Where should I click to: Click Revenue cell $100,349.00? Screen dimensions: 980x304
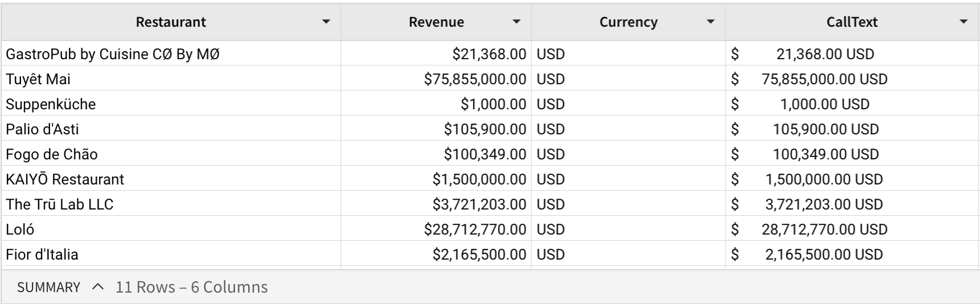point(437,154)
